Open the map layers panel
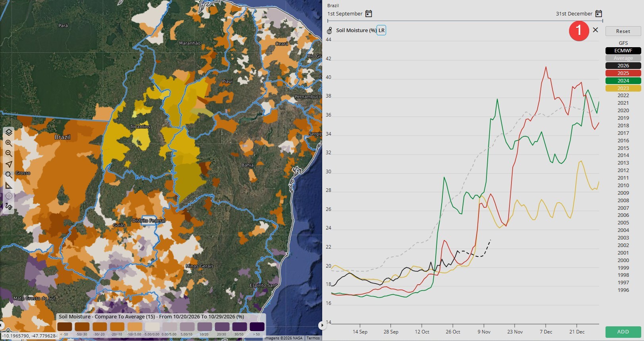This screenshot has height=341, width=644. coord(9,132)
